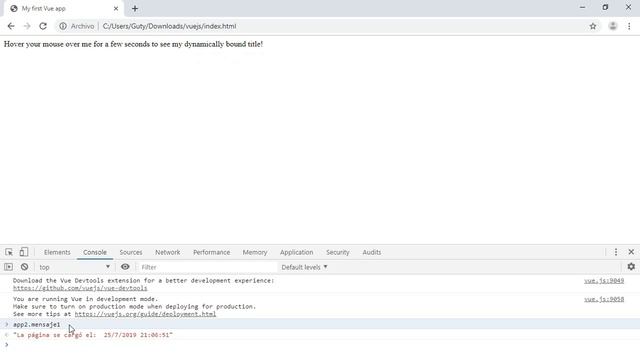Open the vuejs.org deployment guide link
This screenshot has height=360, width=640.
(145, 314)
